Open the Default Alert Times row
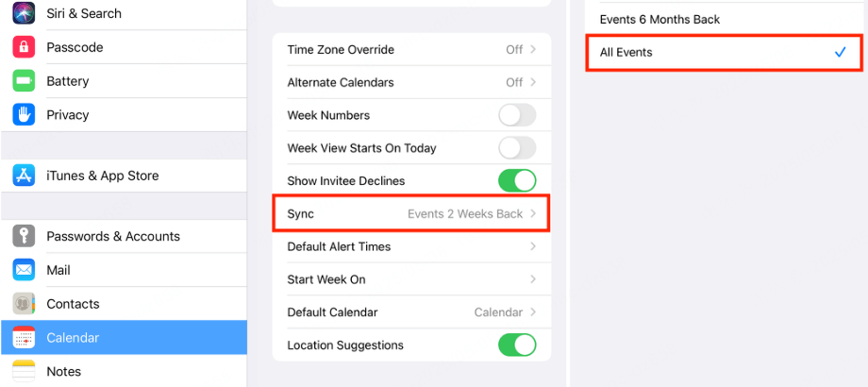Screen dimensions: 868x387 pyautogui.click(x=412, y=246)
